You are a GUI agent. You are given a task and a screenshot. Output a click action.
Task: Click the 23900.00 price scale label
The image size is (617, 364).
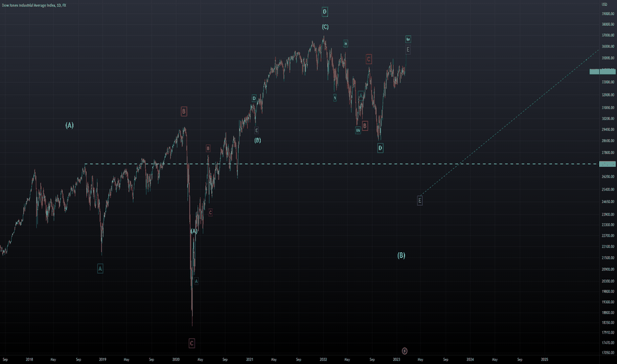pos(608,215)
